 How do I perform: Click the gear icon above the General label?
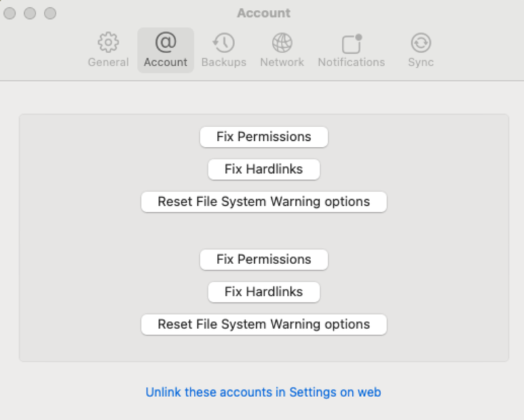tap(108, 41)
